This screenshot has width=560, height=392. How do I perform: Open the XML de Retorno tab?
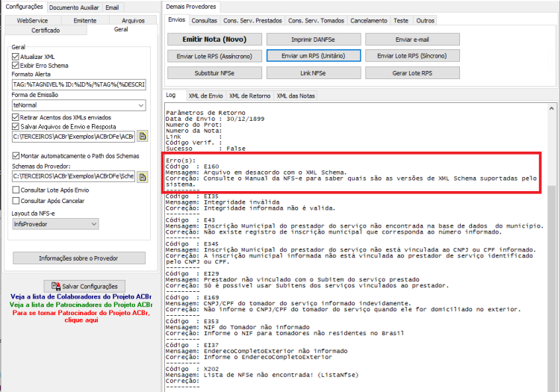(x=249, y=96)
